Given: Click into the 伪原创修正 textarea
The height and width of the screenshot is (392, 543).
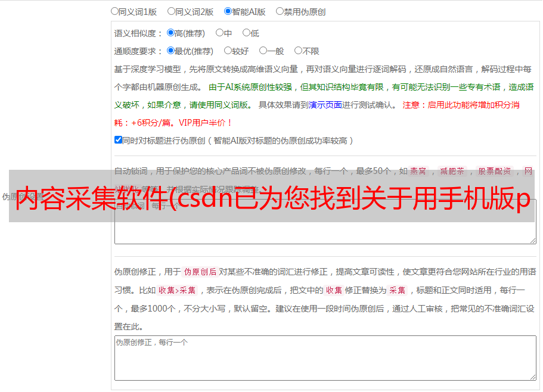Looking at the screenshot, I should tap(325, 358).
